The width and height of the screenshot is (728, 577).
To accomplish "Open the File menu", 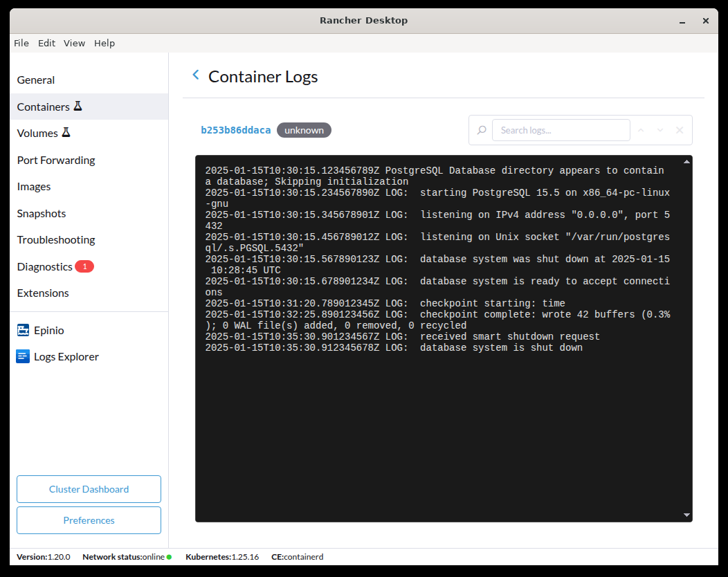I will pos(21,43).
